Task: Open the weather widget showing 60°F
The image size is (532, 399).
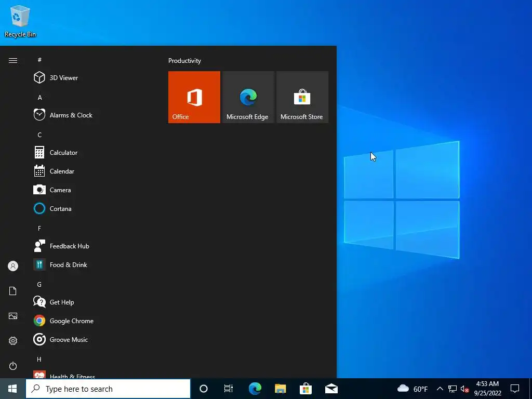Action: point(412,389)
